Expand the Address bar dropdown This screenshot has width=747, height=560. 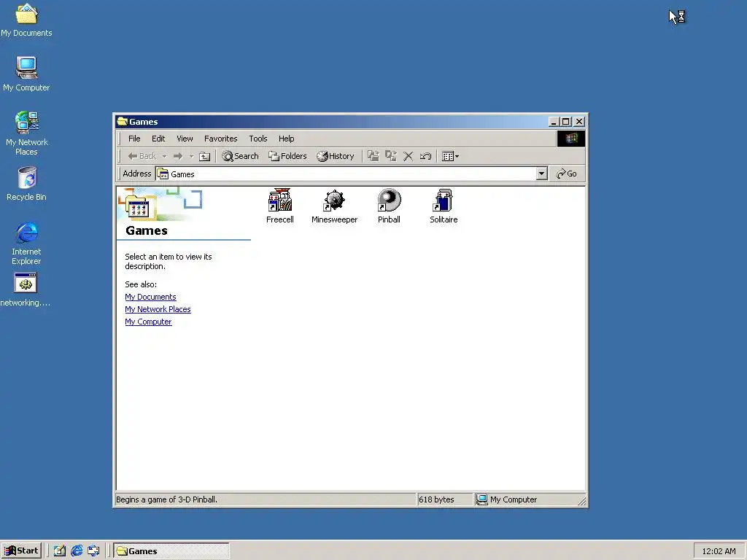tap(541, 174)
